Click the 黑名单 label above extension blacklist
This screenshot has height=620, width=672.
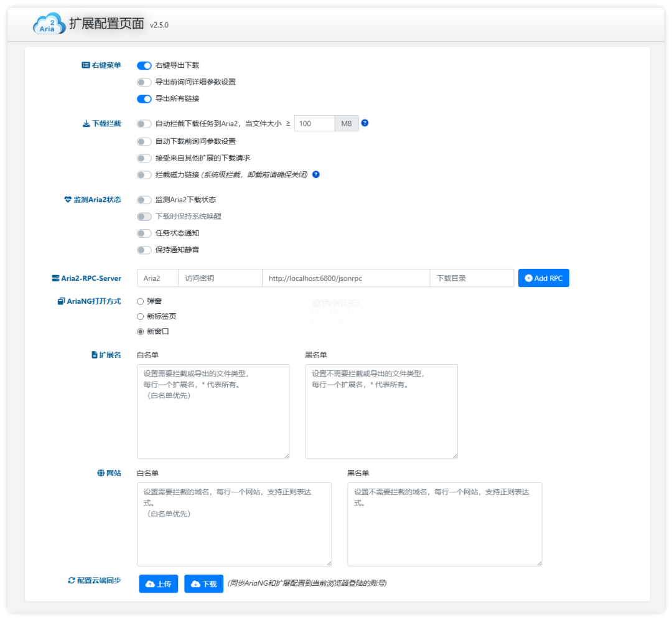[316, 355]
